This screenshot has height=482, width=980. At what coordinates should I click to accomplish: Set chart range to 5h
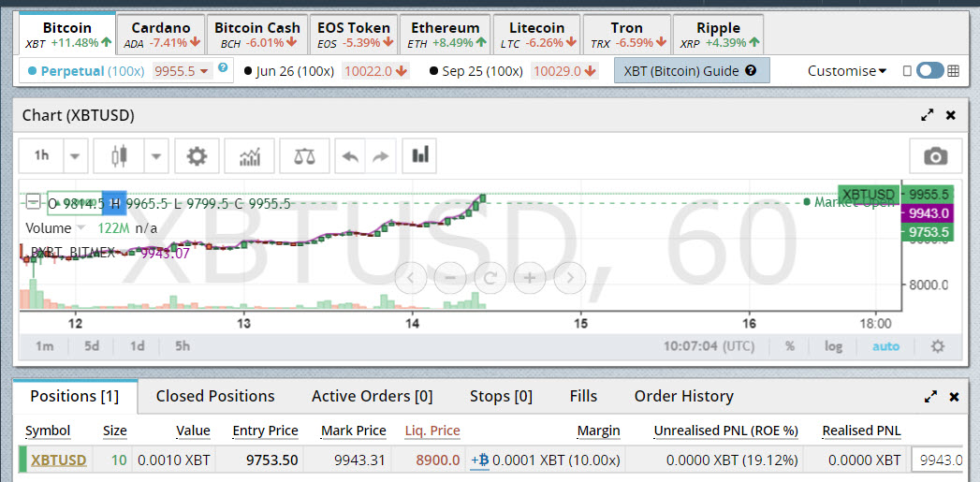pyautogui.click(x=182, y=346)
